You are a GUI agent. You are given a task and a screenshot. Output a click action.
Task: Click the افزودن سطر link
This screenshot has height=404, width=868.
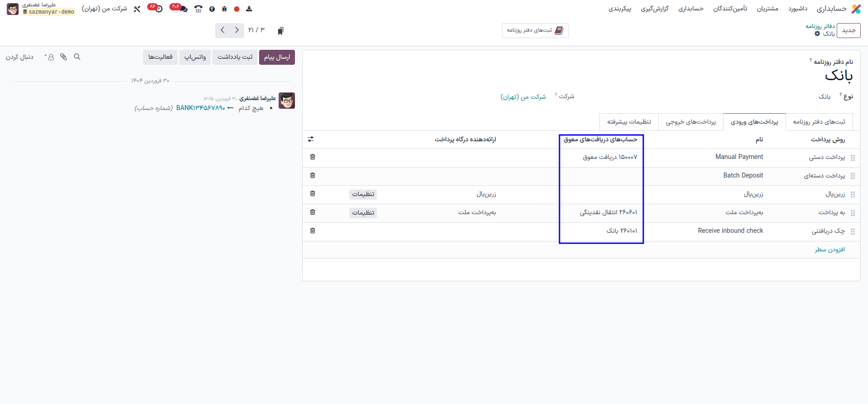pos(829,250)
